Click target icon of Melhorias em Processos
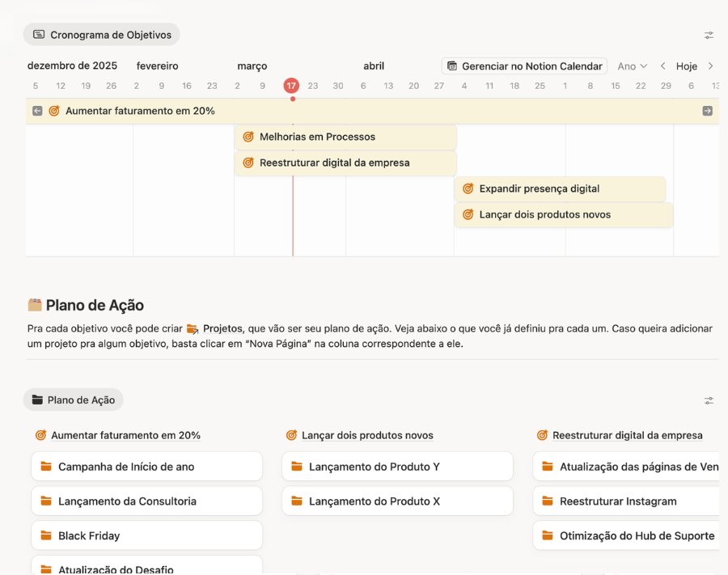Image resolution: width=728 pixels, height=575 pixels. (248, 137)
